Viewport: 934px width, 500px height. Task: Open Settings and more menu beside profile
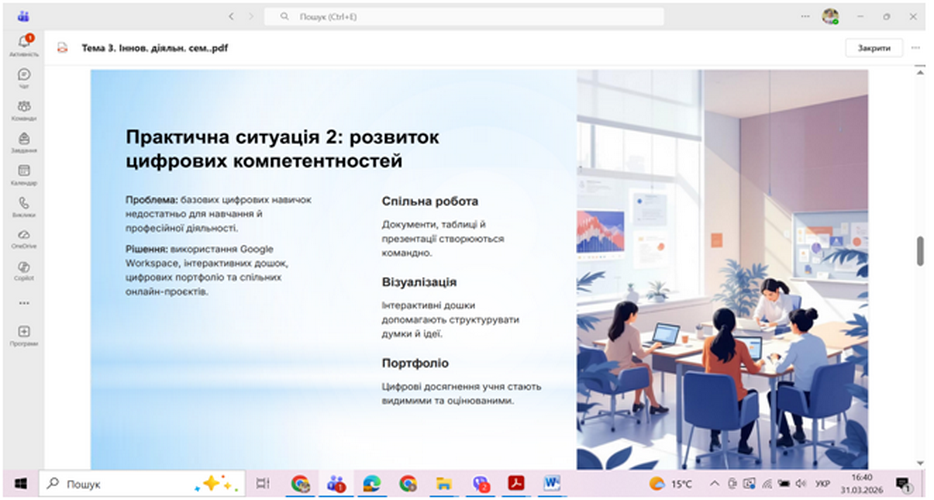pyautogui.click(x=806, y=17)
